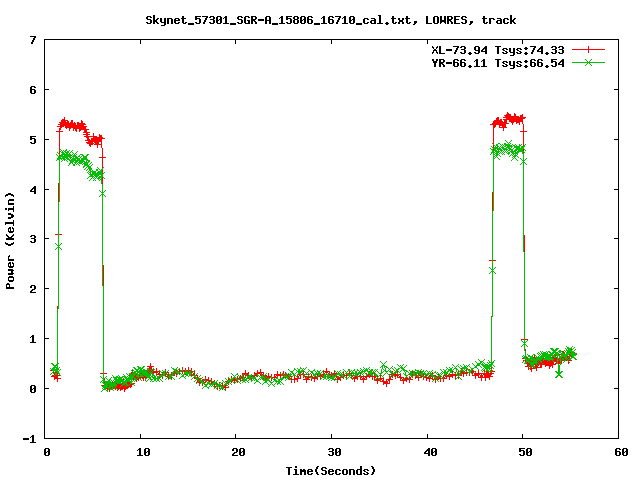Click the y-axis tick label 2
640x480 pixels.
(x=33, y=289)
